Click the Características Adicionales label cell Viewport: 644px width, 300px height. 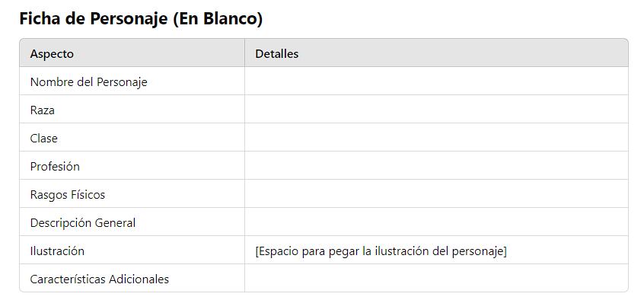tap(132, 278)
